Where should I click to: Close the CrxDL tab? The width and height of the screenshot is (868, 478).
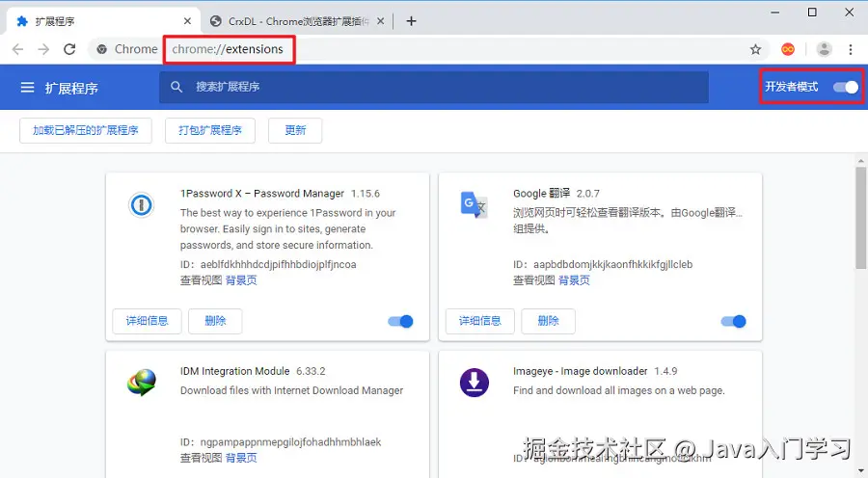(x=380, y=21)
